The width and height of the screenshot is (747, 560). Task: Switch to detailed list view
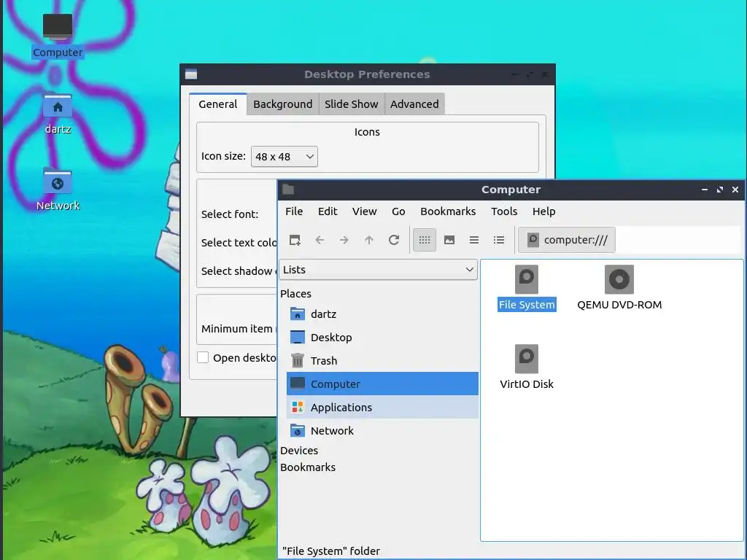coord(499,240)
